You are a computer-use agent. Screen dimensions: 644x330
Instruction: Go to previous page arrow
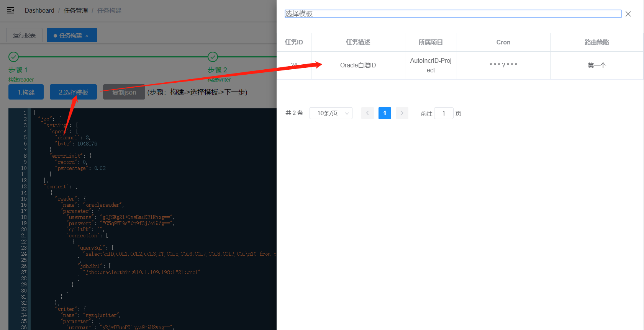367,113
